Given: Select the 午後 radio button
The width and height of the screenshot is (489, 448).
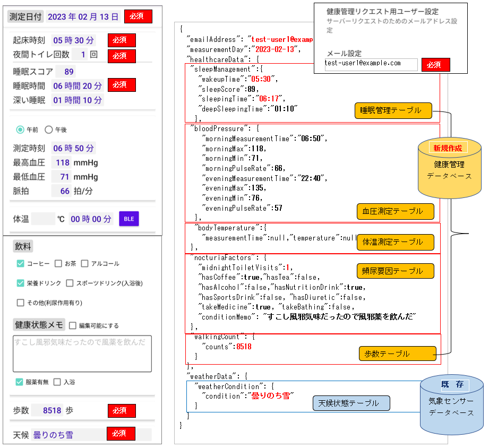Looking at the screenshot, I should (x=49, y=129).
